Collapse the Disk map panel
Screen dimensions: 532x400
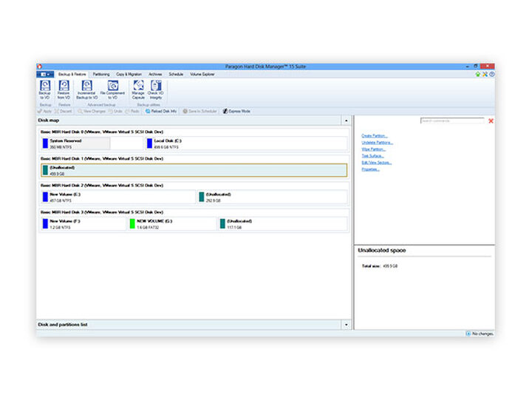tap(346, 120)
